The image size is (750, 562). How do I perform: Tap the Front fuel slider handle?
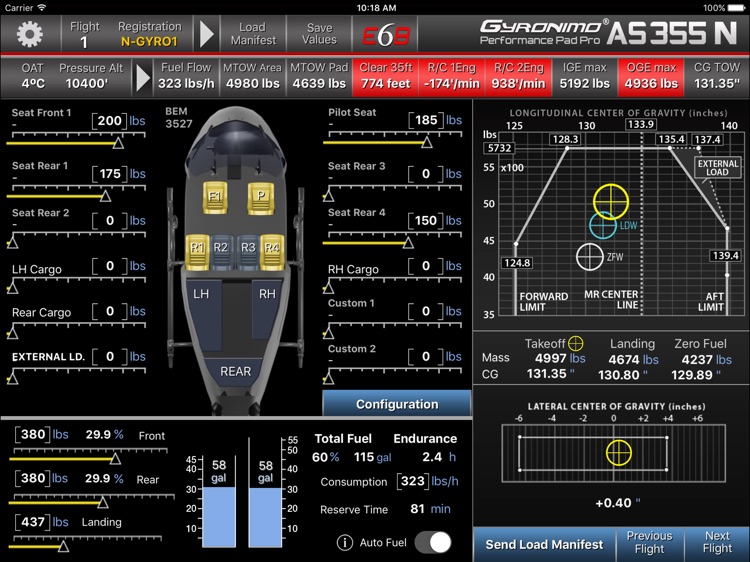[x=115, y=459]
